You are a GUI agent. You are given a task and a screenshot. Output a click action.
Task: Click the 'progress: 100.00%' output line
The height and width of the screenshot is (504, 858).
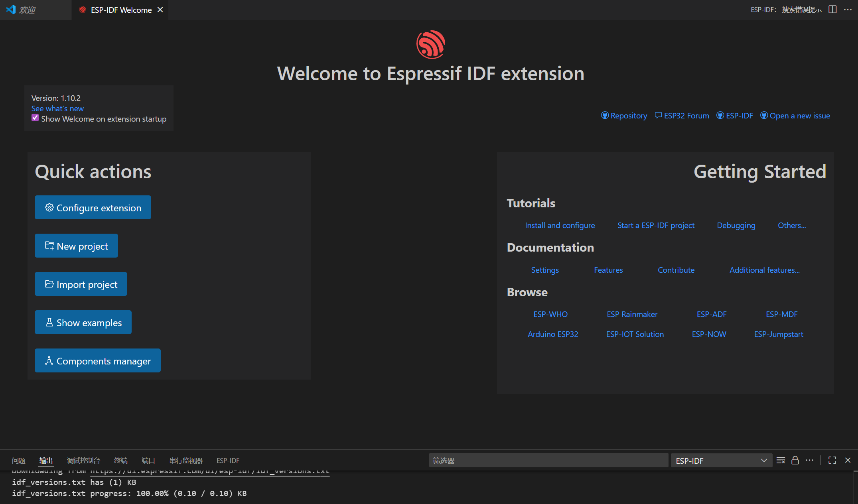[x=129, y=493]
